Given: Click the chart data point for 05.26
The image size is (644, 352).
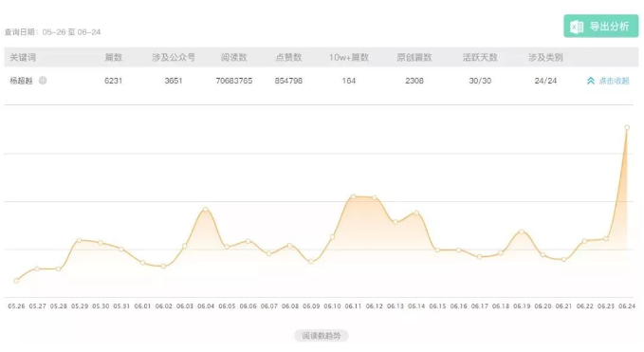Looking at the screenshot, I should coord(16,281).
